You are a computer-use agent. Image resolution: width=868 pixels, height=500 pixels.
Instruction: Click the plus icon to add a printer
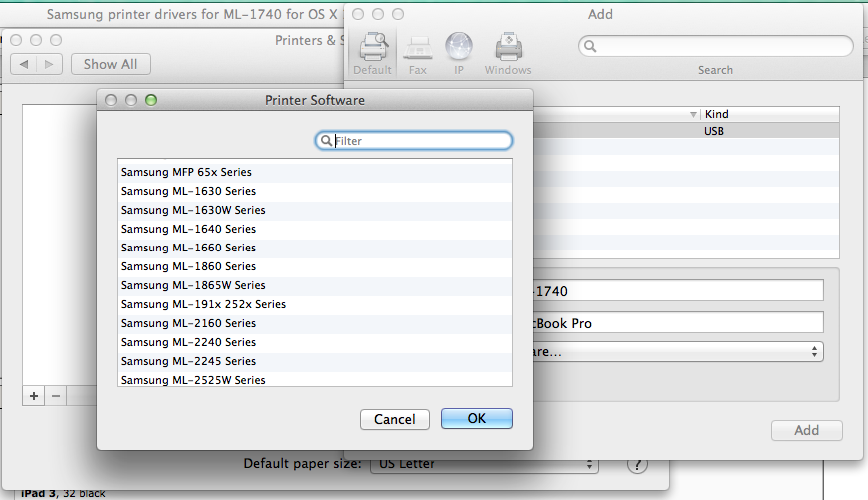click(34, 396)
